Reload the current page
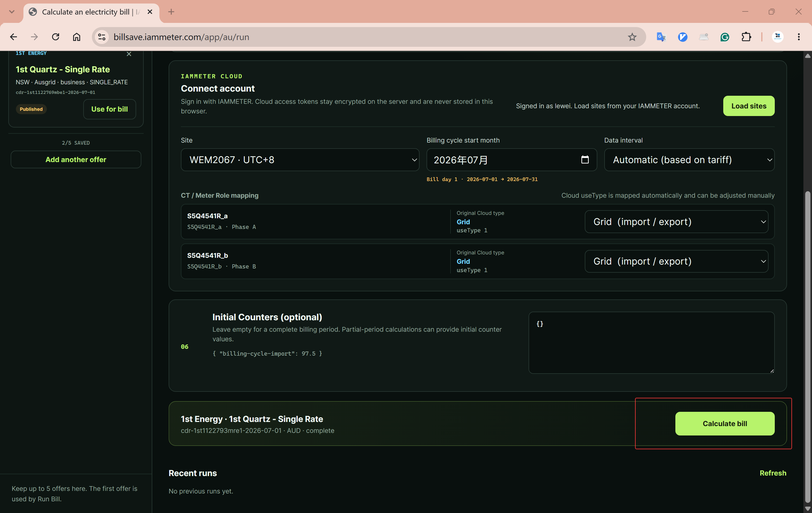This screenshot has height=513, width=812. 56,37
